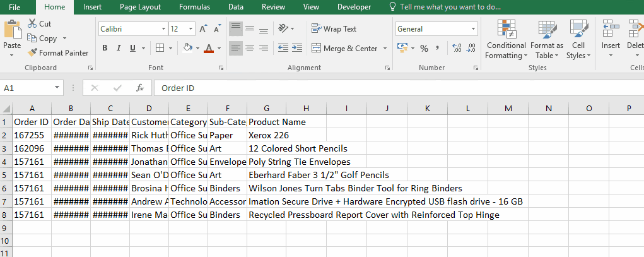Screen dimensions: 644x257
Task: Open Copy options arrow
Action: pos(64,39)
